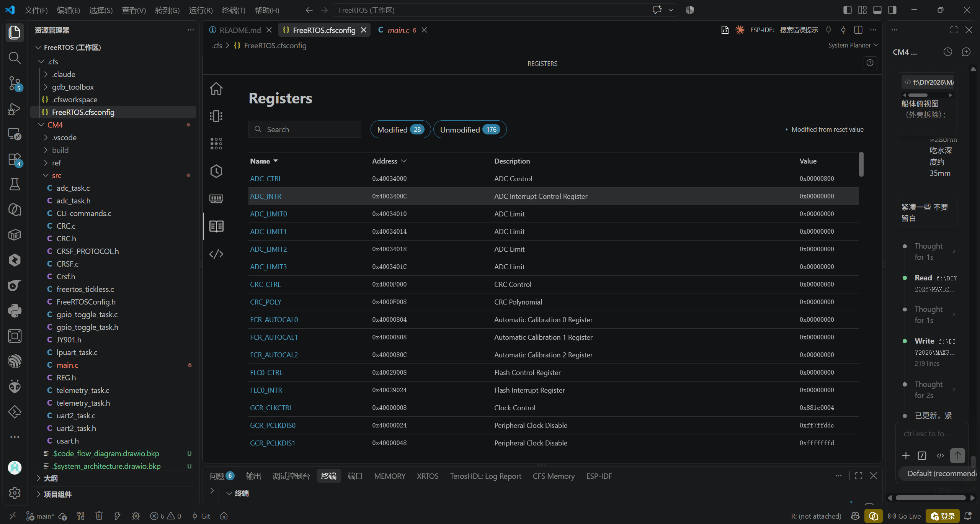Open the Explorer view in activity bar
This screenshot has width=980, height=524.
point(15,32)
